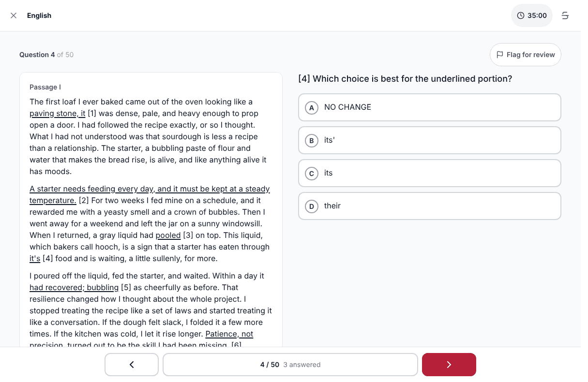Click the underlined text "Patience, not"
Screen dimensions: 588x382
[x=229, y=334]
